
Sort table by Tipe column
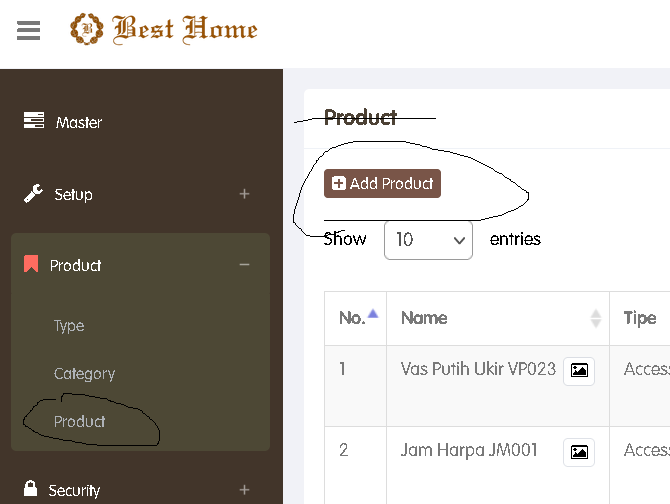pos(640,318)
